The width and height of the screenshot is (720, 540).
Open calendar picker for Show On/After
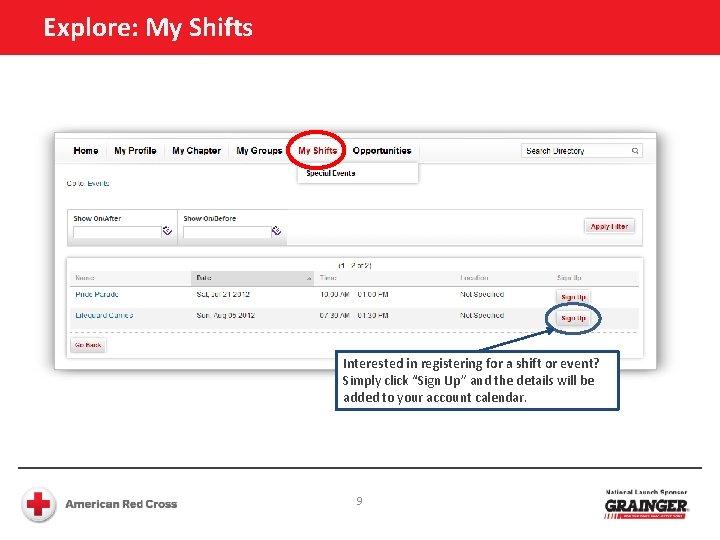[x=167, y=231]
